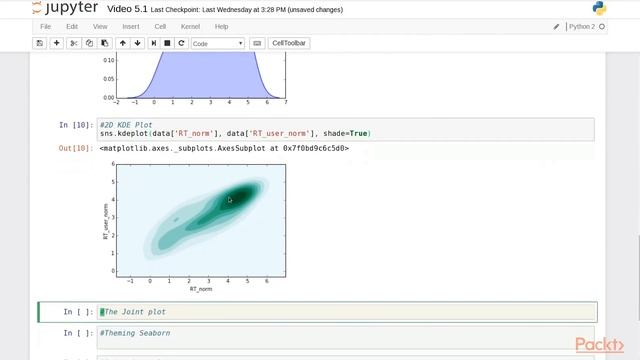Open the Help menu
The height and width of the screenshot is (360, 640).
point(221,27)
